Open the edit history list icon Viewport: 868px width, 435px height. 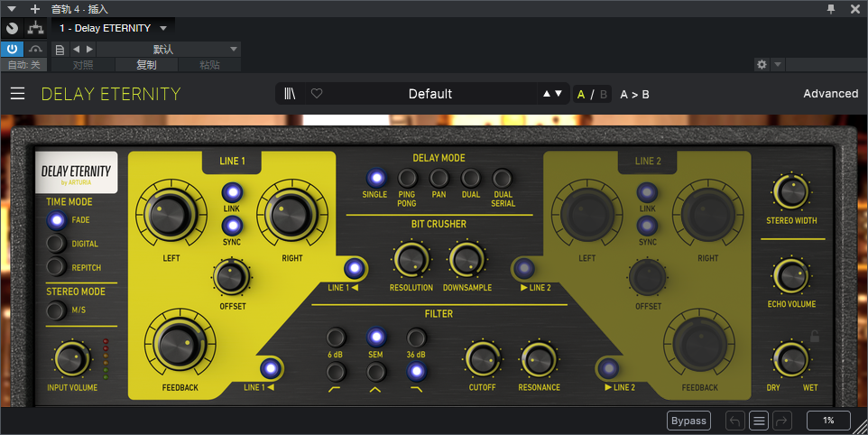point(759,421)
